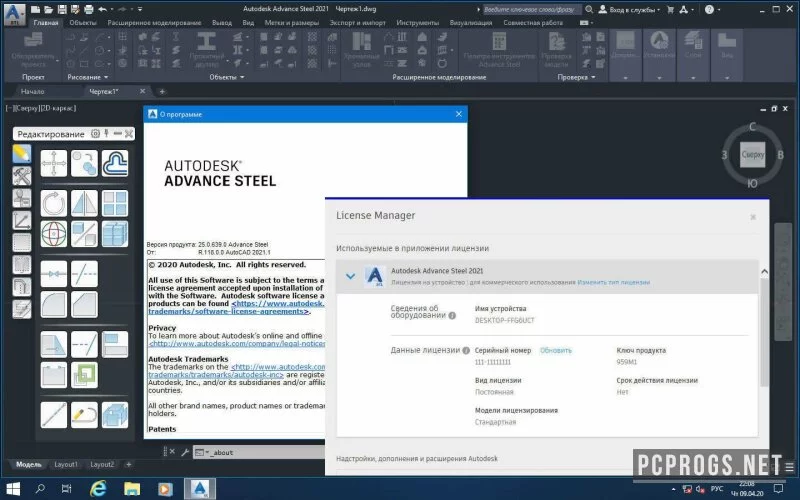Select the Offset tool in Редактирование palette

tap(115, 163)
